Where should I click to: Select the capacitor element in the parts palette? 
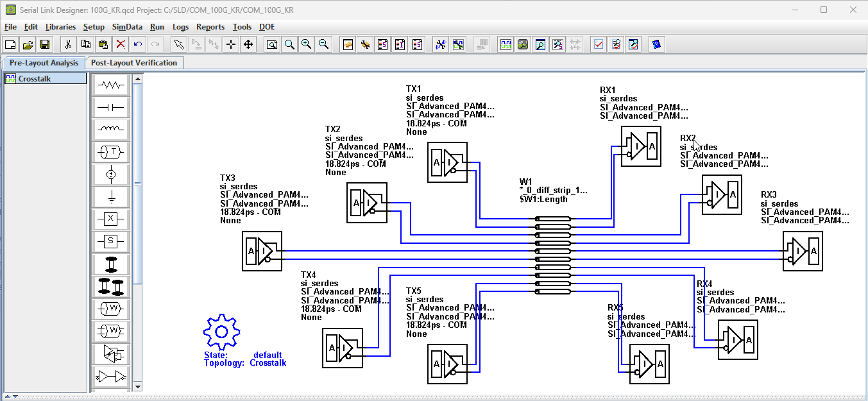click(x=110, y=107)
